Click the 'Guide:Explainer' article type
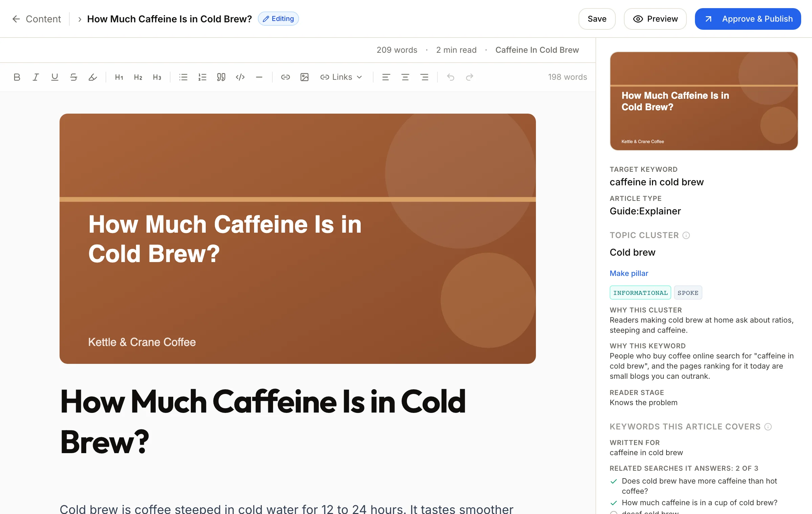 pos(645,211)
